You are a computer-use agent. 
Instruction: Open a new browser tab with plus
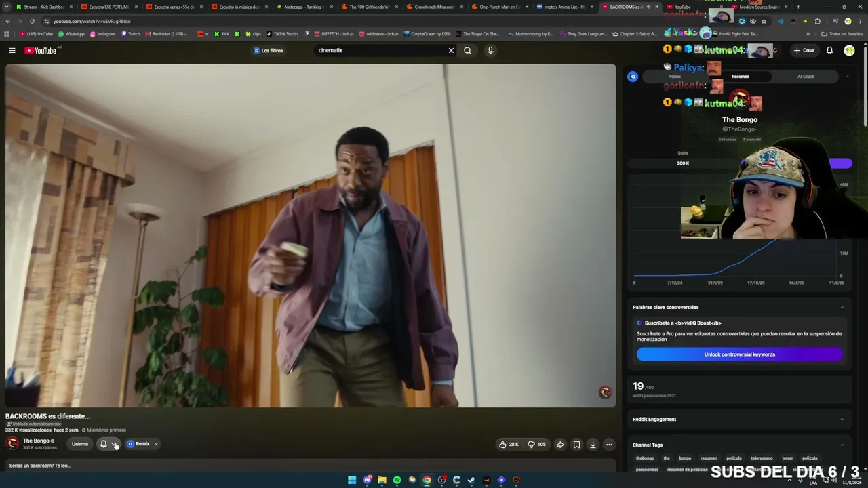click(x=798, y=7)
